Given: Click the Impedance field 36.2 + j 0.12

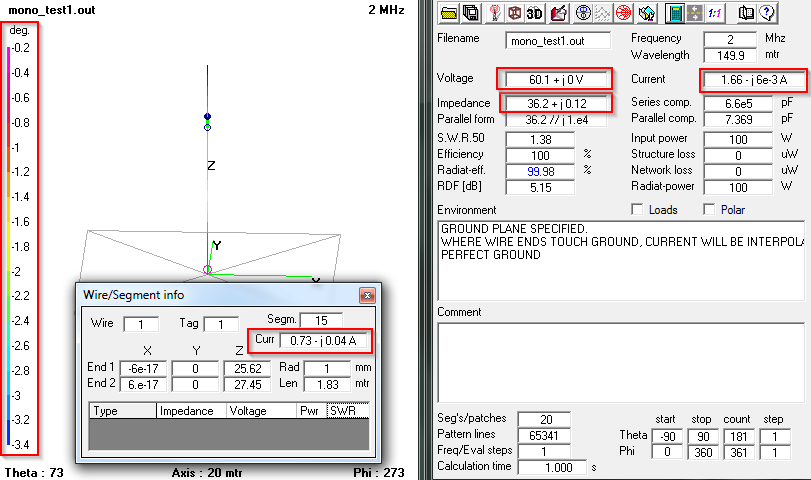Looking at the screenshot, I should [557, 103].
